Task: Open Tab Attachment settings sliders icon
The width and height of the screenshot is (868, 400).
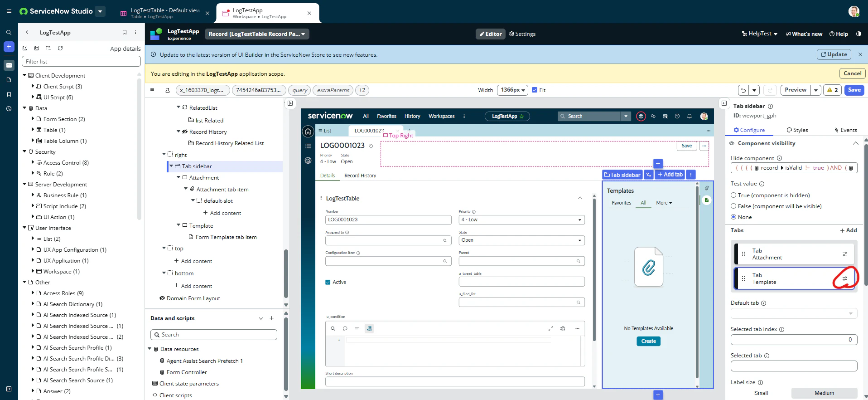Action: coord(845,254)
